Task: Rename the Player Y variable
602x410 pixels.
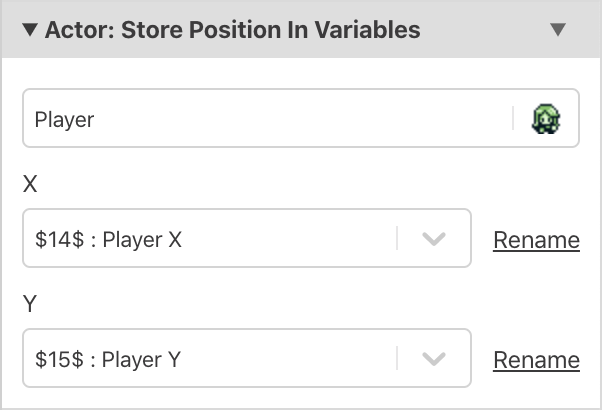Action: (x=536, y=360)
